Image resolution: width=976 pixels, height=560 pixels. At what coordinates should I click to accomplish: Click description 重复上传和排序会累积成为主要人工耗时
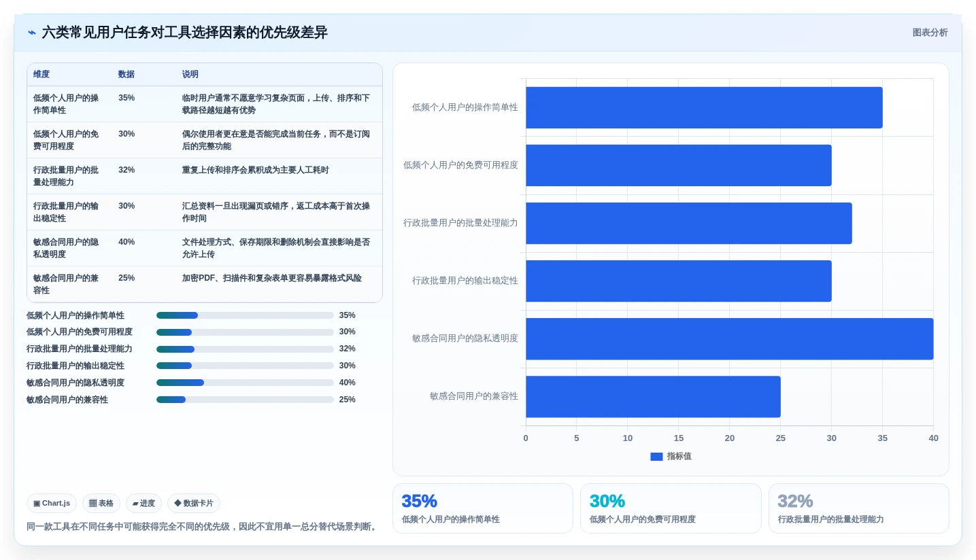coord(255,170)
